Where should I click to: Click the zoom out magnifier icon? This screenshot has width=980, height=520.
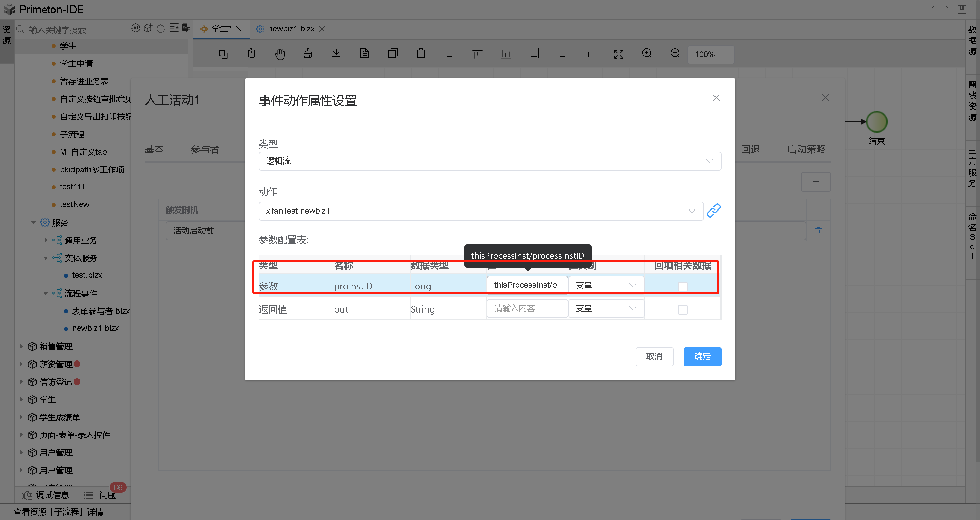[675, 54]
